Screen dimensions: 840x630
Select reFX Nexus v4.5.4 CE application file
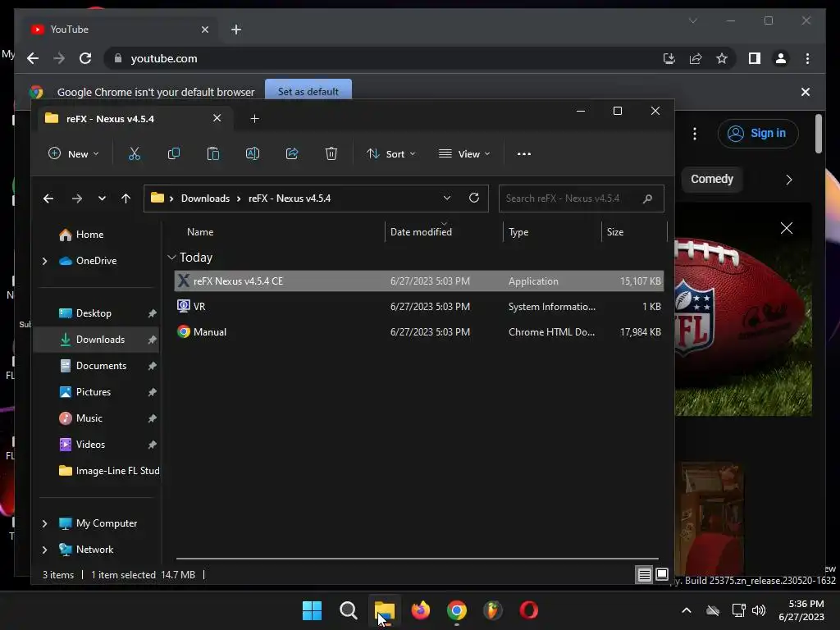[419, 281]
